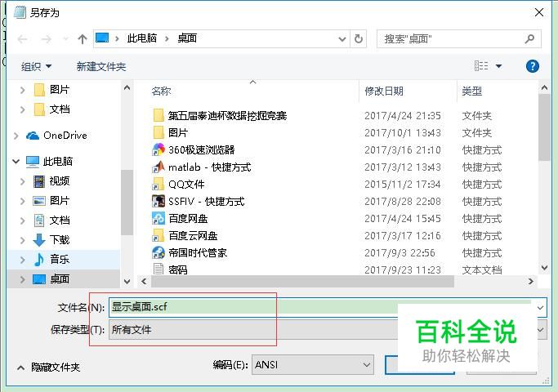558x392 pixels.
Task: Click the computer icon in address bar
Action: coord(102,38)
